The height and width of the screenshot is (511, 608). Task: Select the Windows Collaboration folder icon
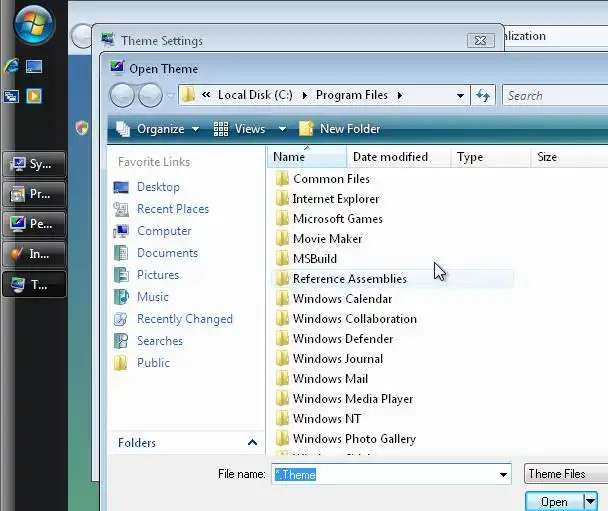(x=282, y=319)
